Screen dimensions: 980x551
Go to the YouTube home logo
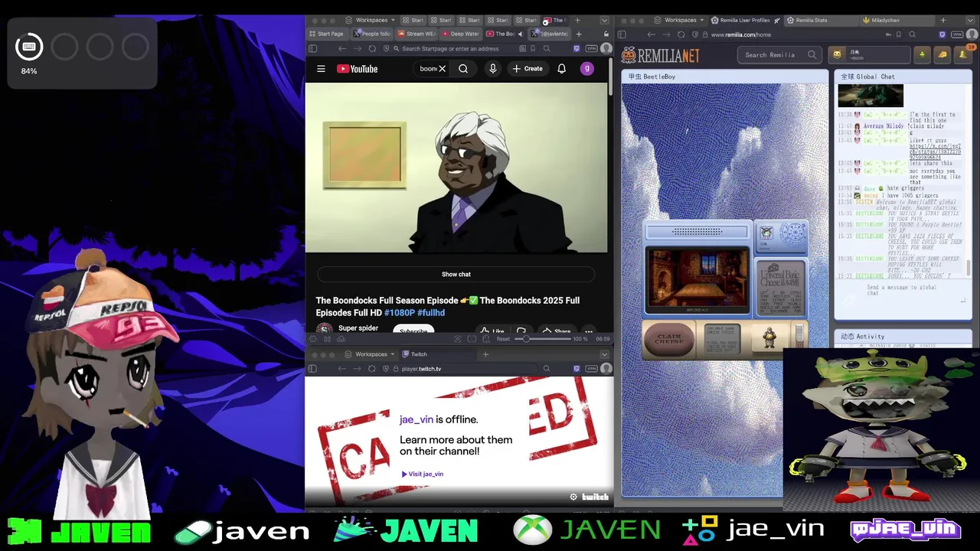point(358,69)
